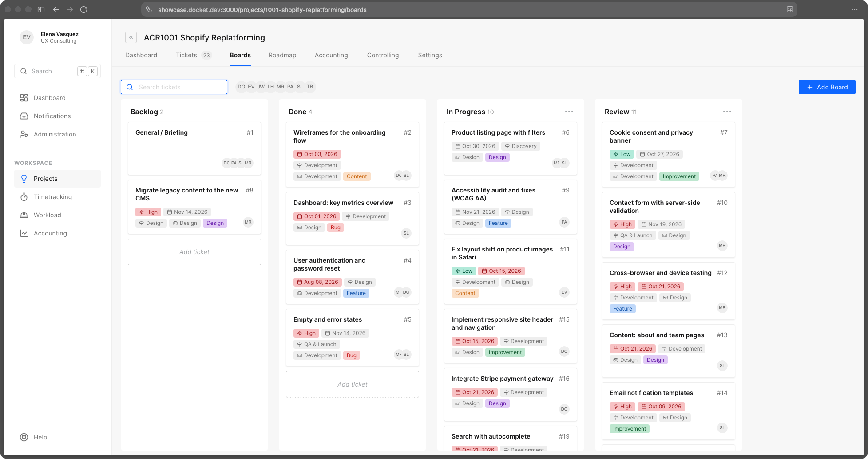Filter board by EV avatar chip

coord(251,87)
